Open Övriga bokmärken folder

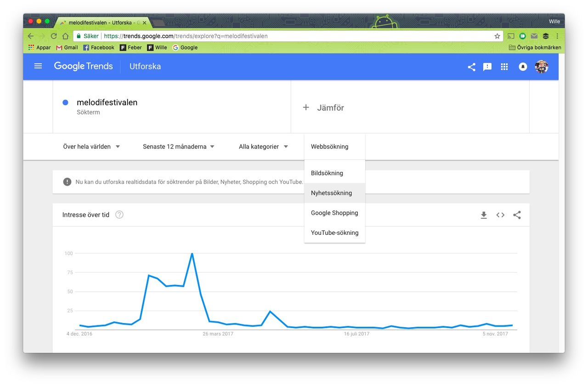(535, 47)
